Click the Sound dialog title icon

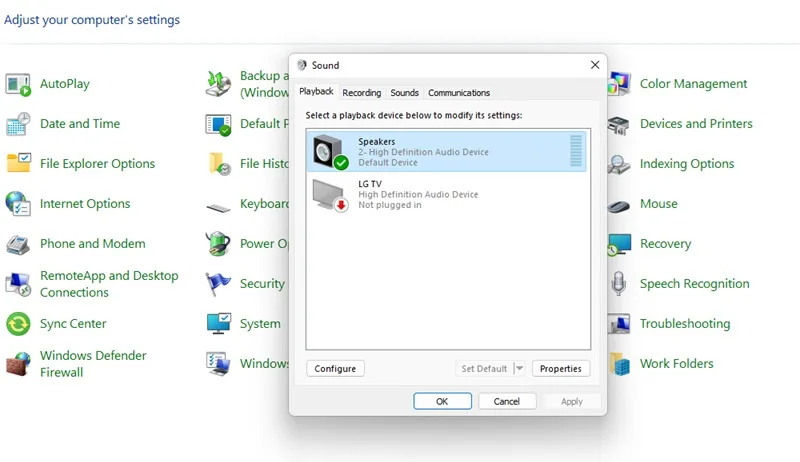coord(302,65)
